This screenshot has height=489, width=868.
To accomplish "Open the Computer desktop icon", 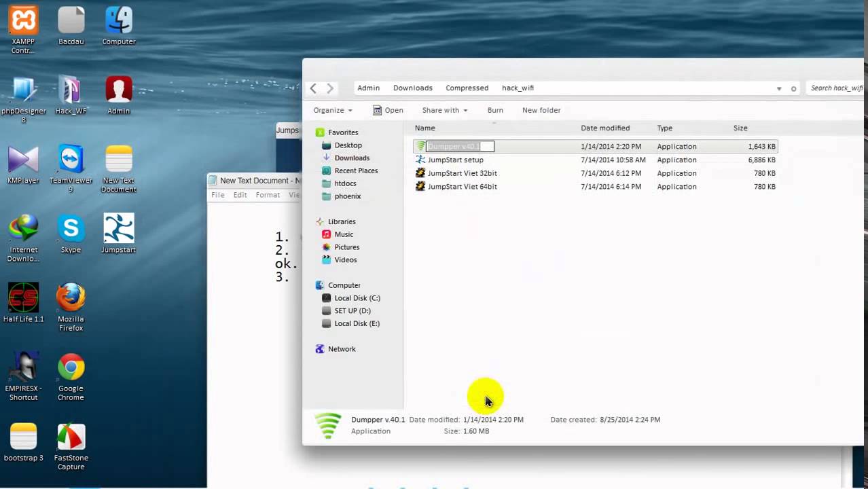I will pos(119,26).
